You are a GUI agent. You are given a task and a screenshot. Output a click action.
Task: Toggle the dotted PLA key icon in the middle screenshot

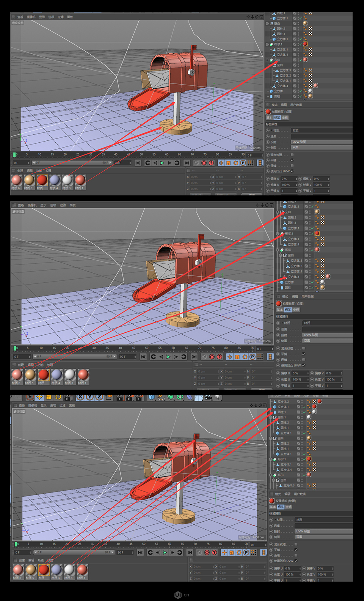(260, 357)
